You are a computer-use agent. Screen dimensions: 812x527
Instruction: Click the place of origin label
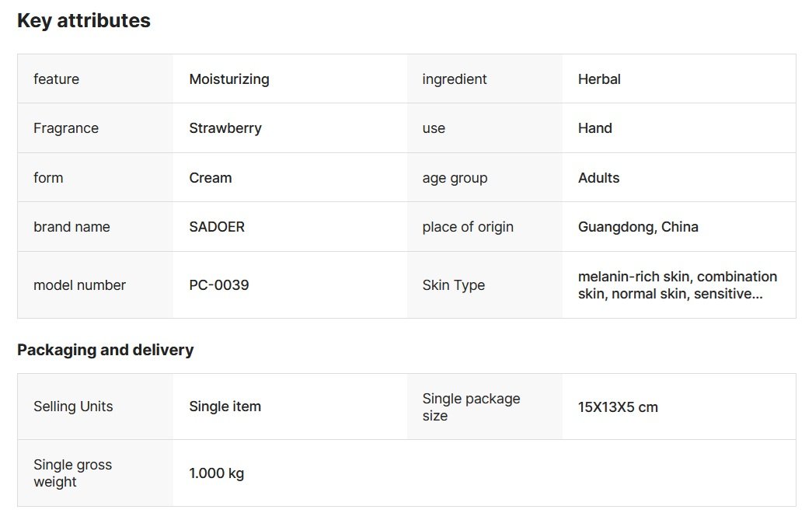[x=468, y=227]
